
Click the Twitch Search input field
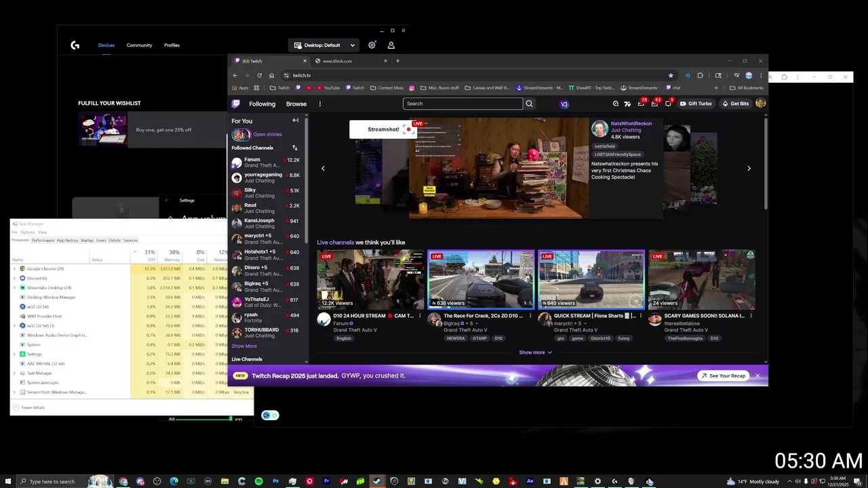point(462,104)
